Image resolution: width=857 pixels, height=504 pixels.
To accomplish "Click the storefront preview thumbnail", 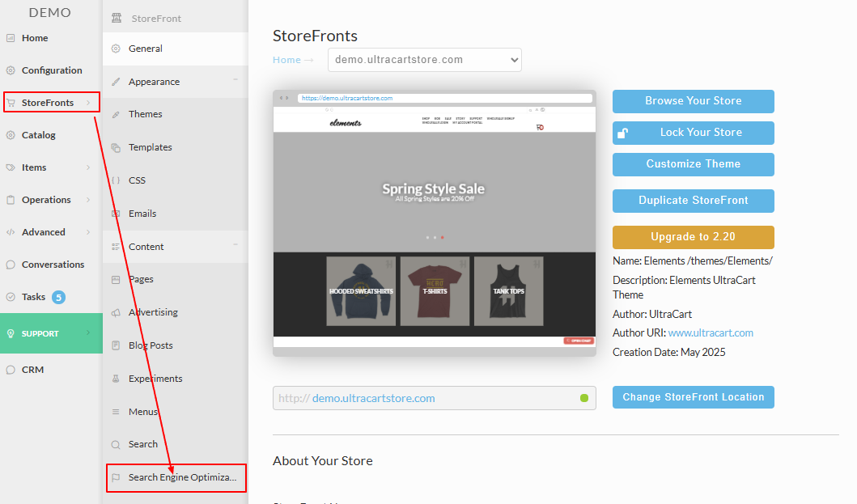I will pyautogui.click(x=435, y=223).
